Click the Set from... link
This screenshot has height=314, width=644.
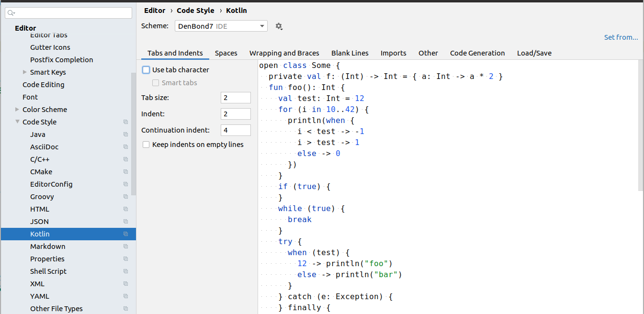[621, 37]
